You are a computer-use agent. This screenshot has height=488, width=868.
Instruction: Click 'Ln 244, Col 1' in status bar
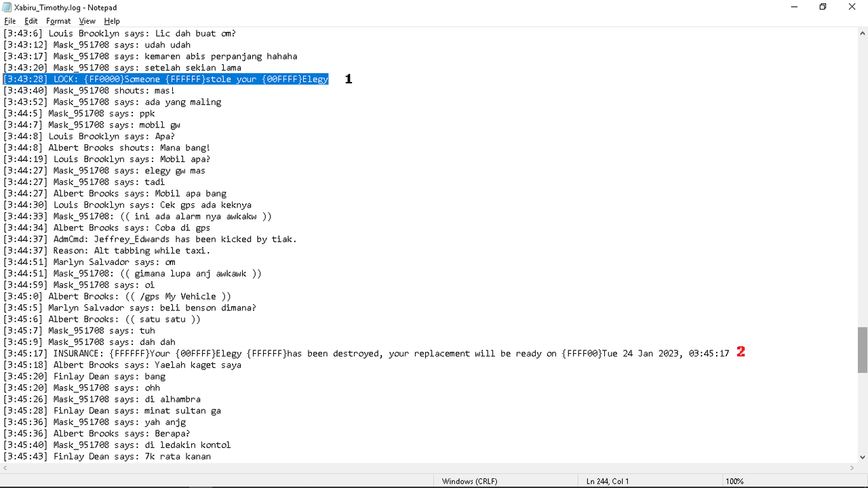click(608, 481)
